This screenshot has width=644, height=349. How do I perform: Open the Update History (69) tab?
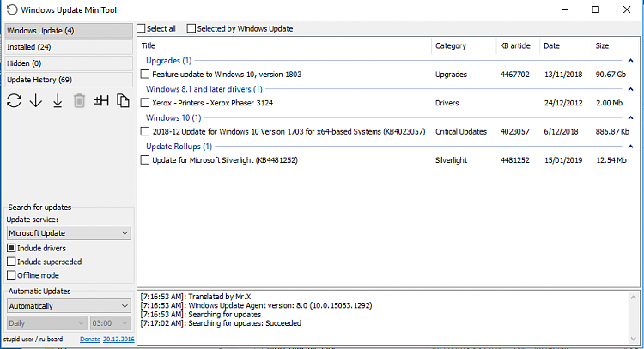click(x=69, y=80)
